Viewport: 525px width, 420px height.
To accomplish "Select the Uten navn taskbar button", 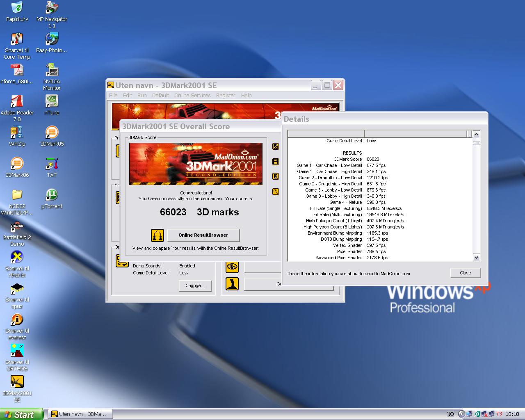I will [80, 414].
